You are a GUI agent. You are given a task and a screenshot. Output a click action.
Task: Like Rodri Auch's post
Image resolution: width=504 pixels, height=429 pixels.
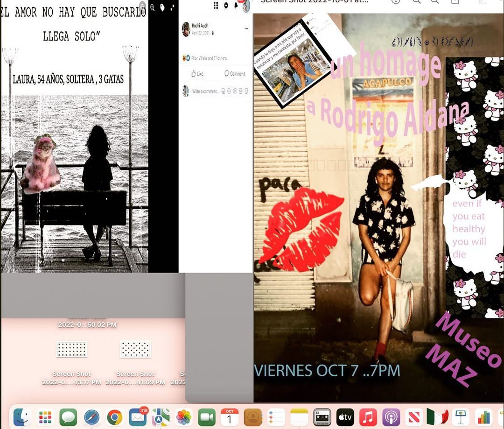[197, 74]
